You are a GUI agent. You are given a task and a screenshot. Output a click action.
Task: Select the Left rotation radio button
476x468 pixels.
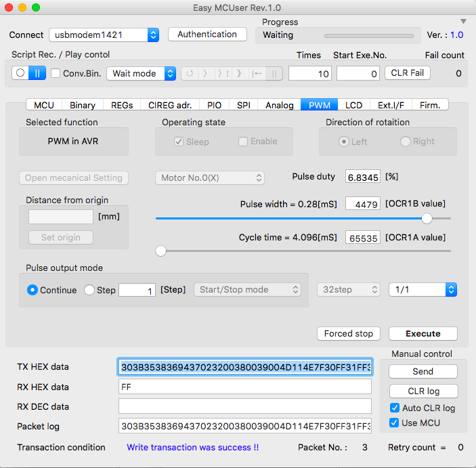coord(344,142)
